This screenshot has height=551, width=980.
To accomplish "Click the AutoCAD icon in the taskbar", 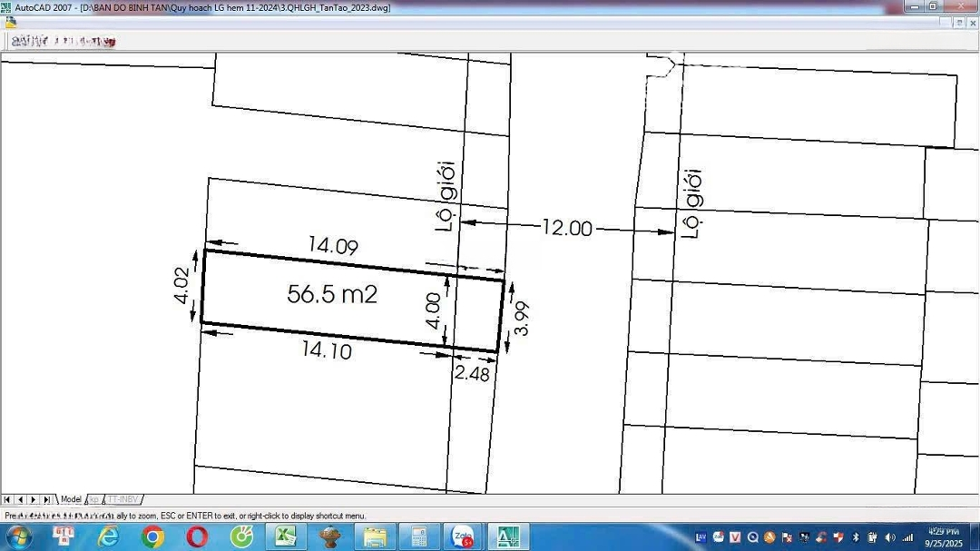I will tap(508, 536).
